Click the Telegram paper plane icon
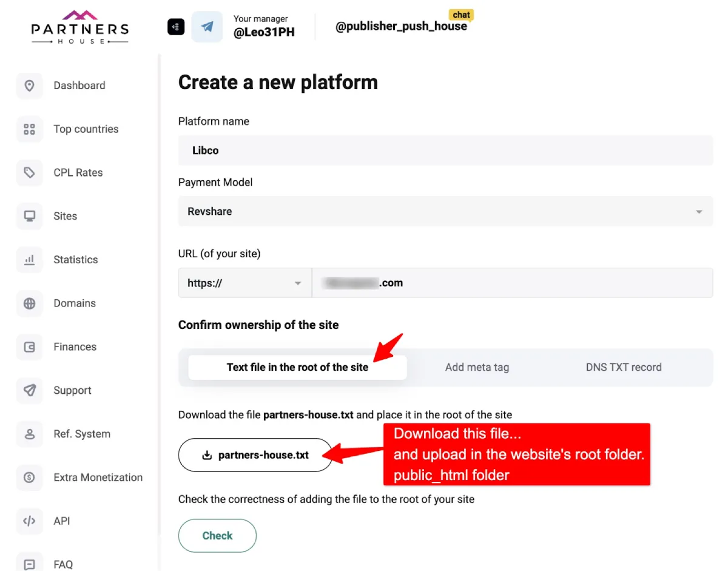Screen dimensions: 728x571 coord(207,27)
